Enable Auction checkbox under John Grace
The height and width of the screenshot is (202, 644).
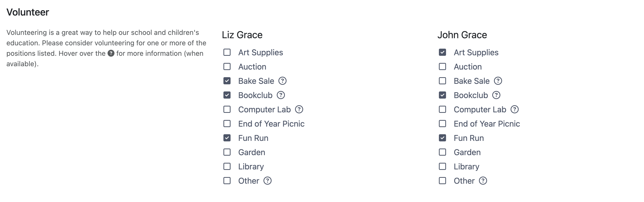point(443,67)
